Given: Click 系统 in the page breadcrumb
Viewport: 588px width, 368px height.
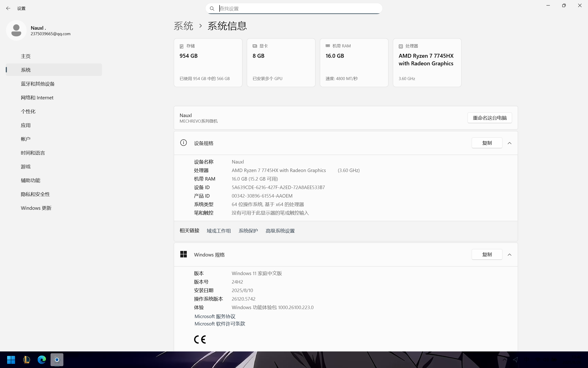Looking at the screenshot, I should click(x=184, y=26).
